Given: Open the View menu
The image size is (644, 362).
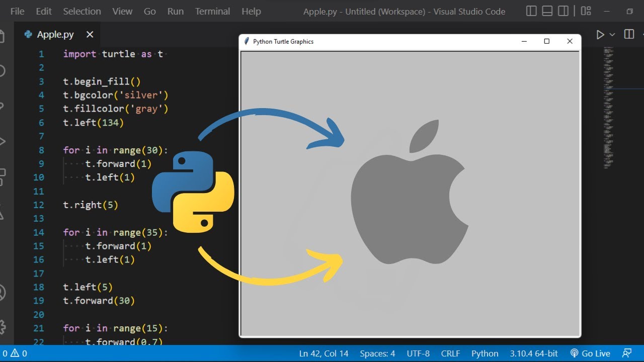Looking at the screenshot, I should 122,11.
